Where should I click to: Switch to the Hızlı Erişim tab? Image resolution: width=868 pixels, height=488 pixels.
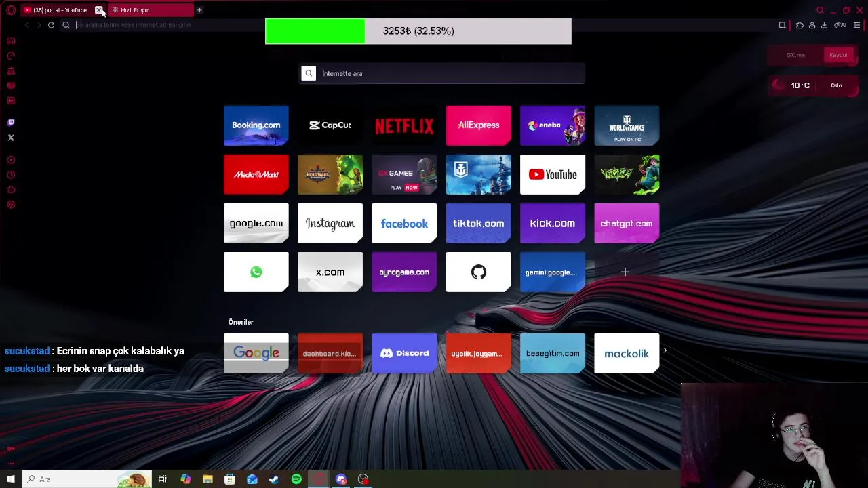point(149,10)
